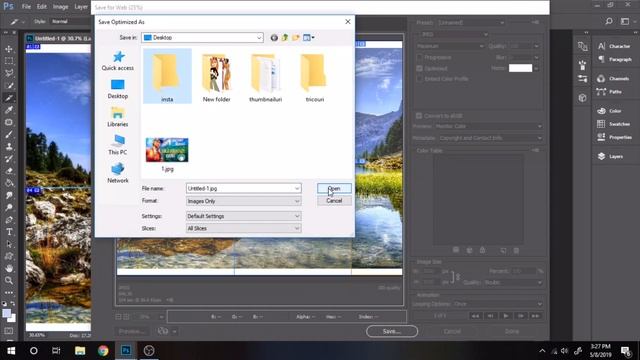Select the Brush tool
Image resolution: width=640 pixels, height=360 pixels.
tap(9, 135)
